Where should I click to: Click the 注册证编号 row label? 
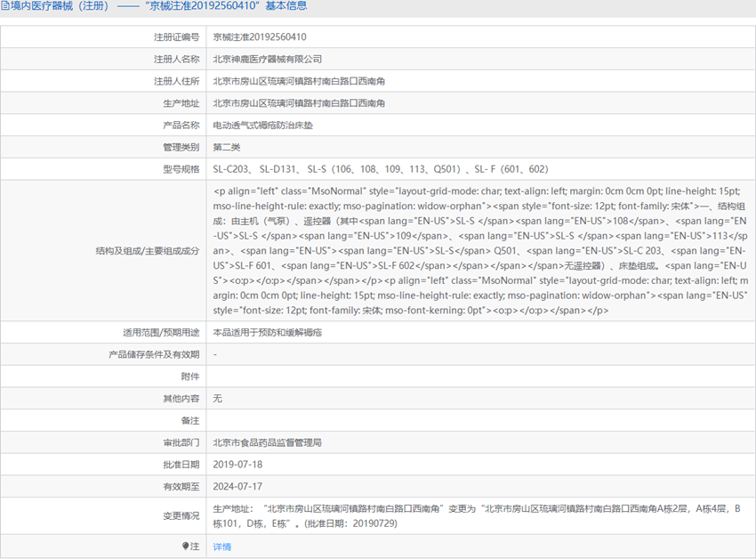coord(176,37)
